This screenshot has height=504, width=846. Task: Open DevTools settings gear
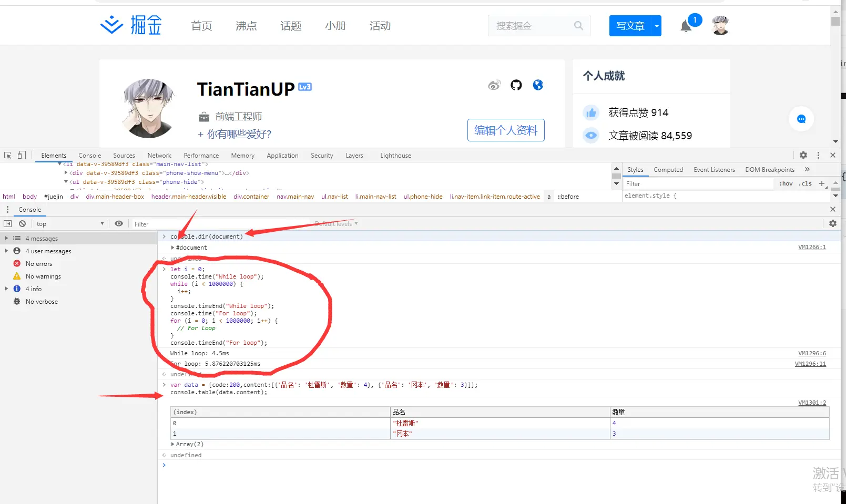pyautogui.click(x=803, y=155)
